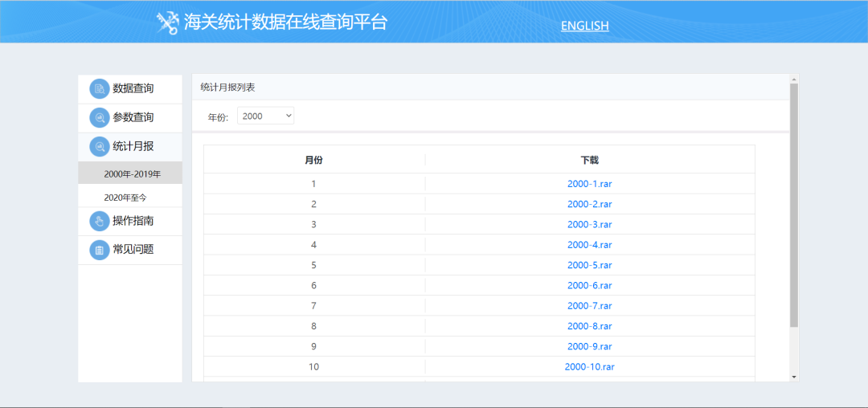Open the 操作指南 menu item
Viewport: 868px width, 408px height.
(130, 221)
